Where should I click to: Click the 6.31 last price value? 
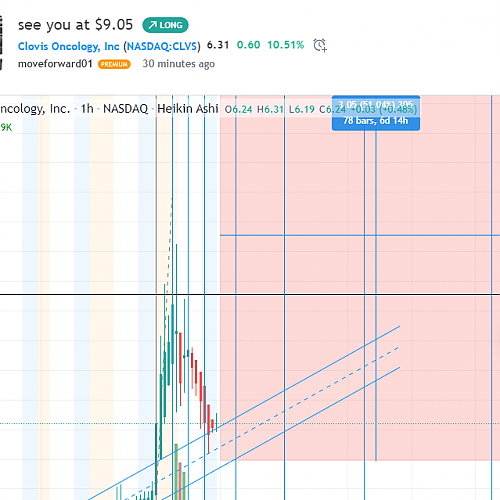(x=218, y=45)
